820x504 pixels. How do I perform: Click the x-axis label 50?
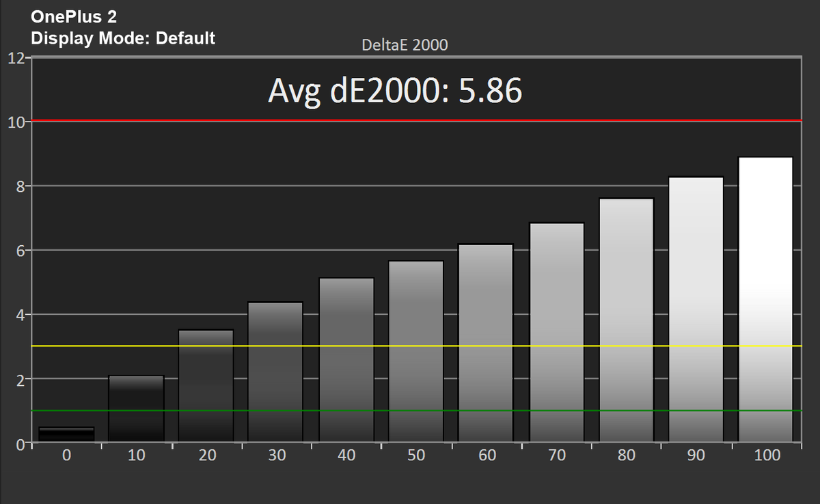point(416,456)
